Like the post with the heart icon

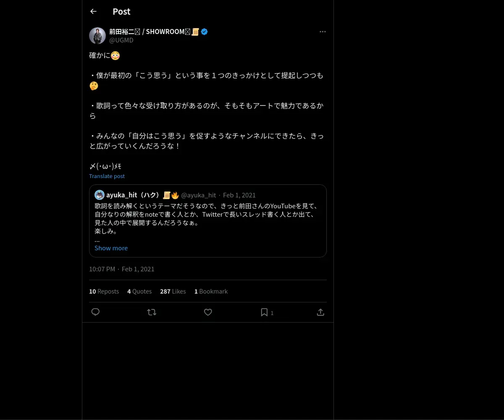click(208, 312)
